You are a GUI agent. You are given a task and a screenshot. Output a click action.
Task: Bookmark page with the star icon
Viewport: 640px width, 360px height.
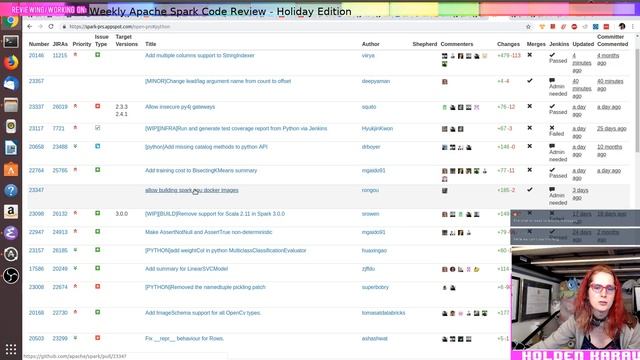coord(528,27)
